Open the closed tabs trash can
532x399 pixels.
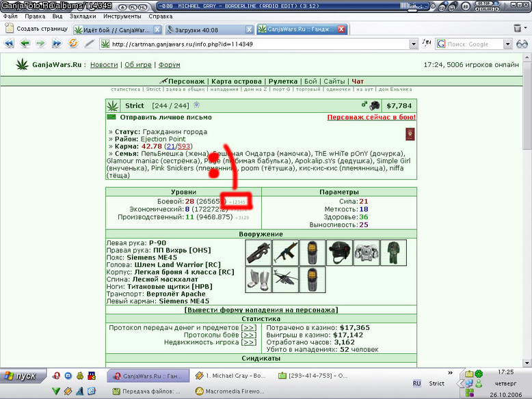pyautogui.click(x=517, y=28)
